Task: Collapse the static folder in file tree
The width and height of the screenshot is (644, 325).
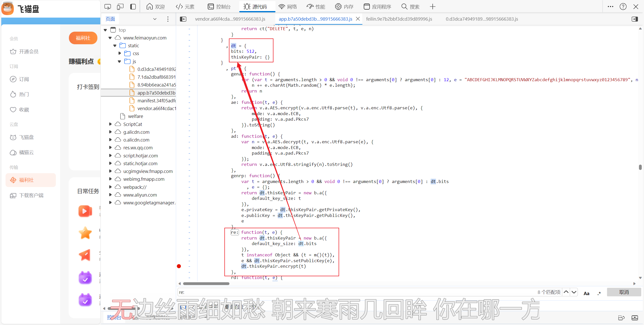Action: (x=115, y=46)
